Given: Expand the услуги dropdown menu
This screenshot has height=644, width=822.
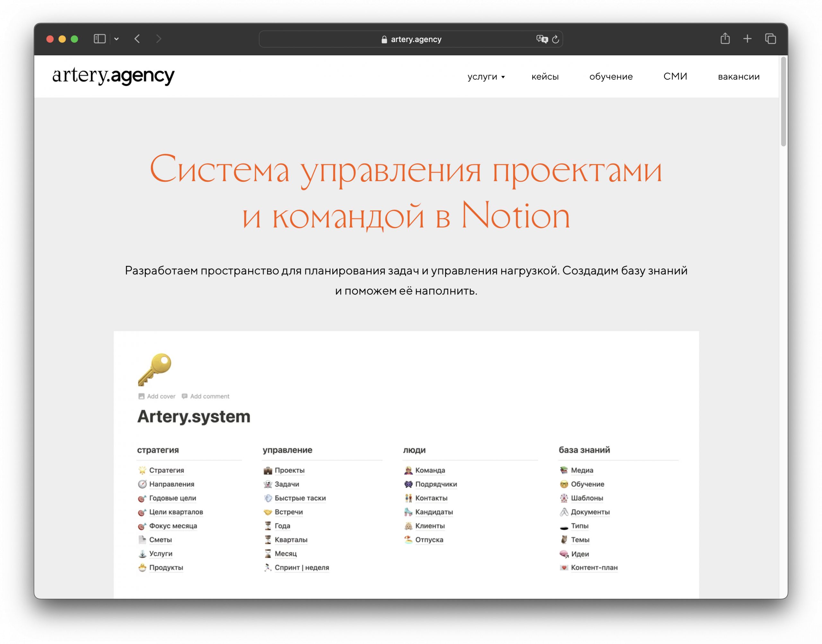Looking at the screenshot, I should pyautogui.click(x=486, y=76).
